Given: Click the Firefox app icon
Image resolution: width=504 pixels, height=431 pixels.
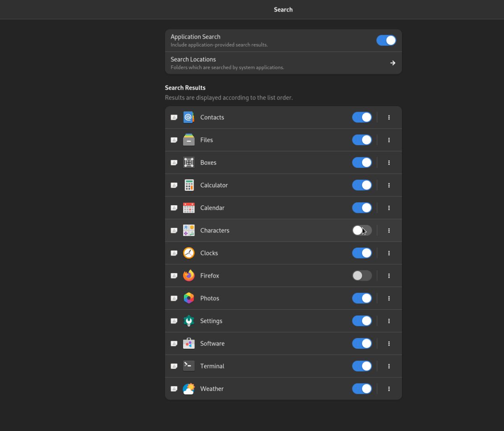Looking at the screenshot, I should tap(189, 276).
